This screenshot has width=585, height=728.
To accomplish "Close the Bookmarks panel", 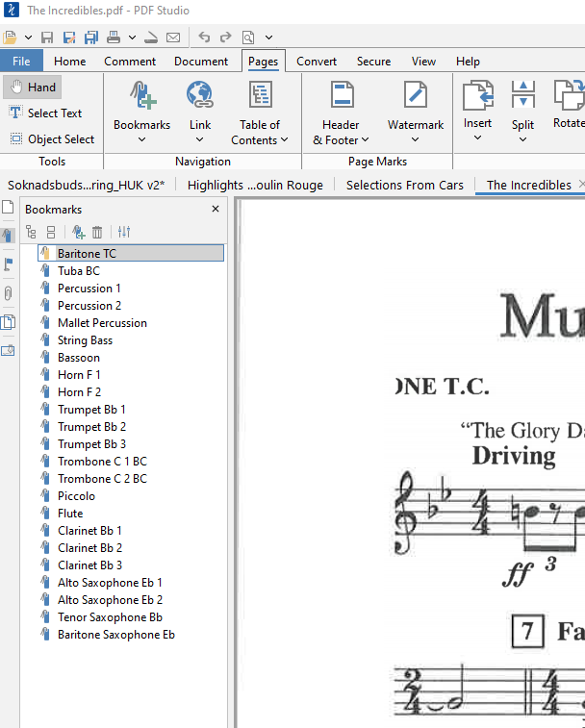I will 216,209.
